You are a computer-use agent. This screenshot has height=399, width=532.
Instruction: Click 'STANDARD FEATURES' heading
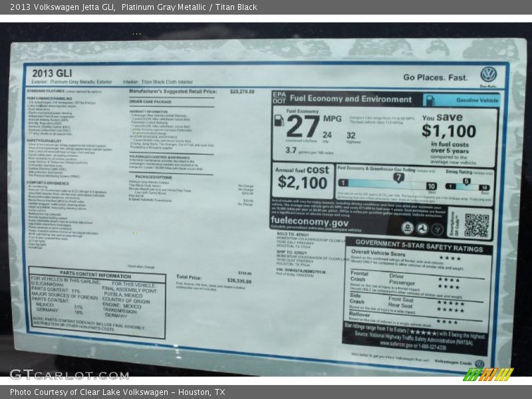[45, 91]
